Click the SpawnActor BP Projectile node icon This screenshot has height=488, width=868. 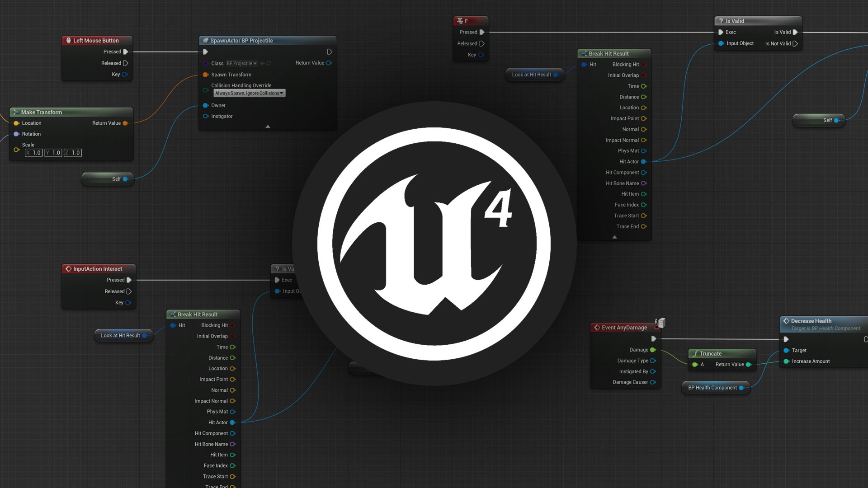205,40
